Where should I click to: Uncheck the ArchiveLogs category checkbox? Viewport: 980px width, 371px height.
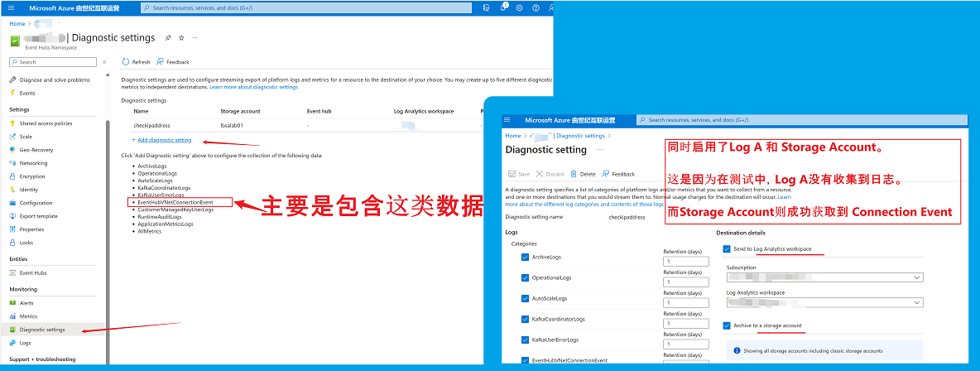pos(526,258)
